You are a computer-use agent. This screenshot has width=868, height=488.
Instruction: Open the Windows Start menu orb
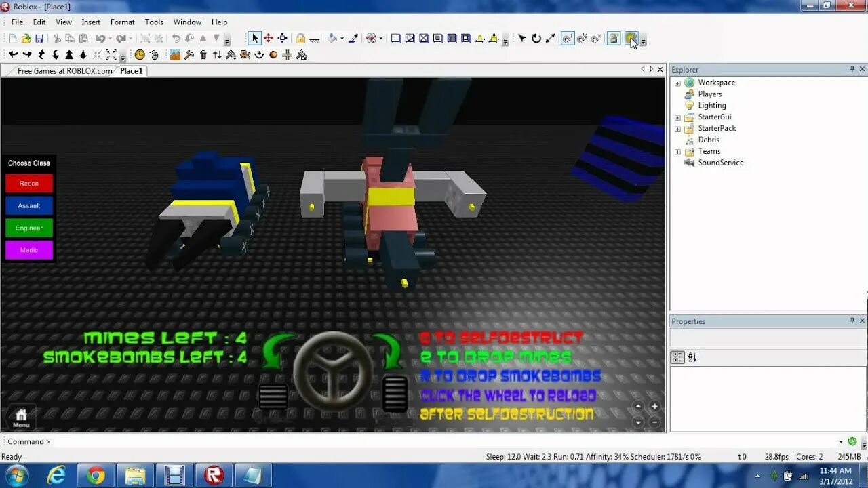click(x=16, y=475)
